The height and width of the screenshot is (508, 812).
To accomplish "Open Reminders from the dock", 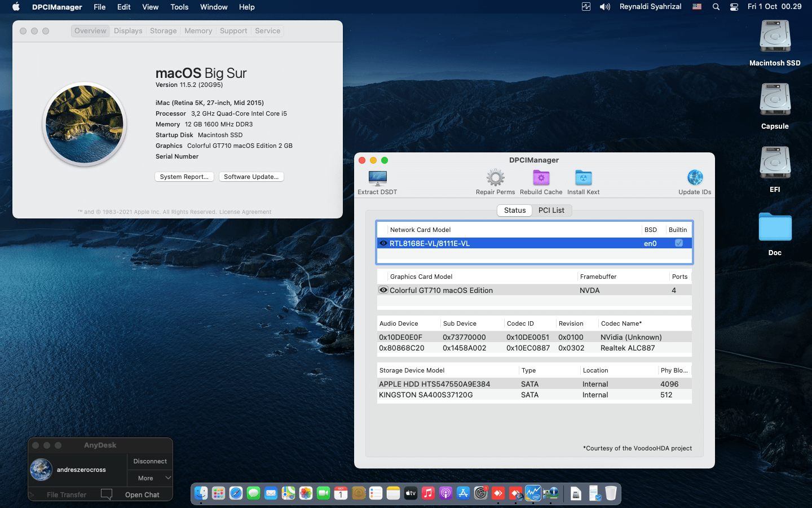I will [376, 493].
